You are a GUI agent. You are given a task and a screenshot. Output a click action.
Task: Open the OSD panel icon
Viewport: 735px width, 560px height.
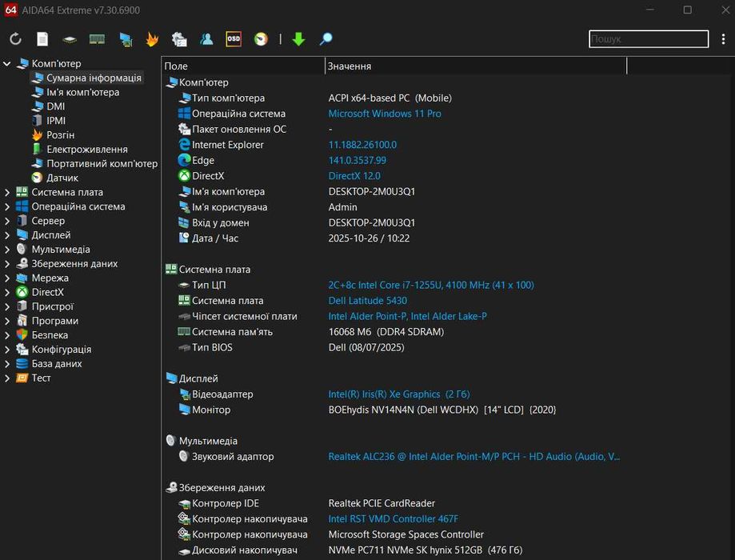[x=234, y=39]
